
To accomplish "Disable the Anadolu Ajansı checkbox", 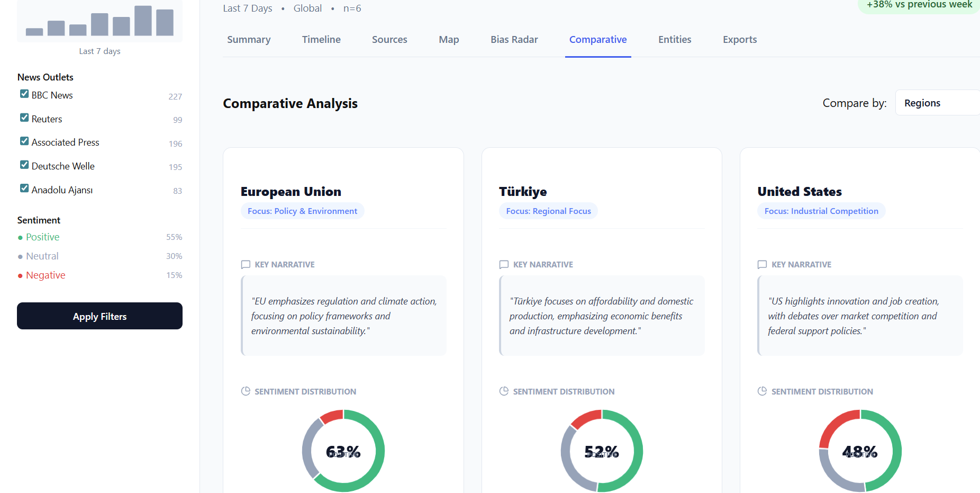I will coord(24,189).
